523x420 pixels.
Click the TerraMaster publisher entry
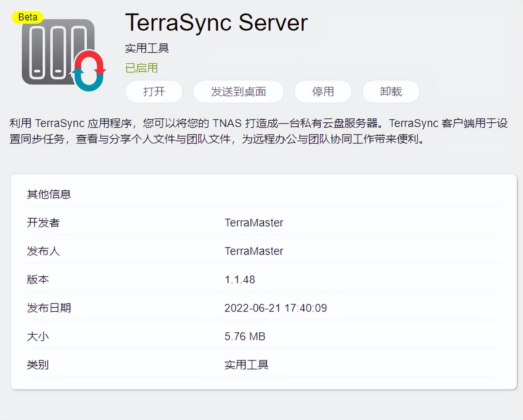(254, 251)
